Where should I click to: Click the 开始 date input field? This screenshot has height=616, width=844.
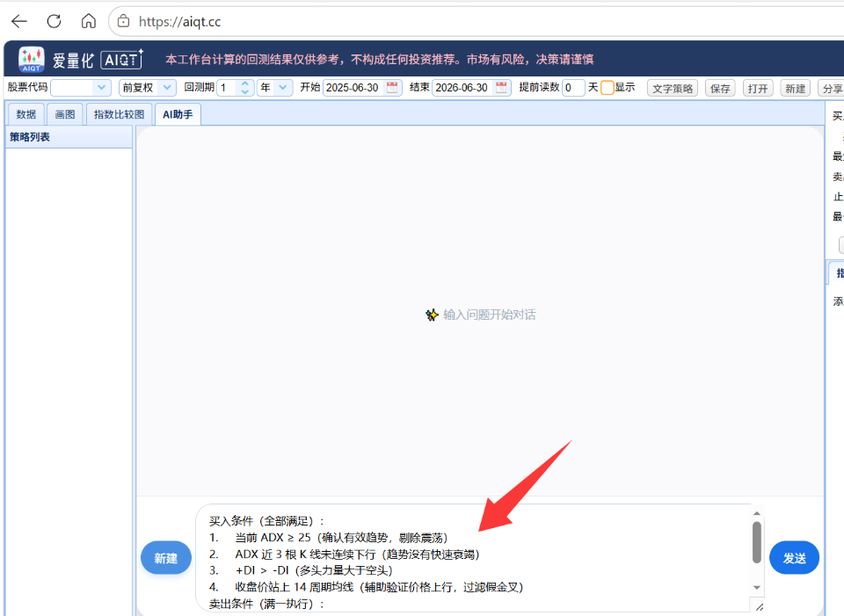[353, 87]
